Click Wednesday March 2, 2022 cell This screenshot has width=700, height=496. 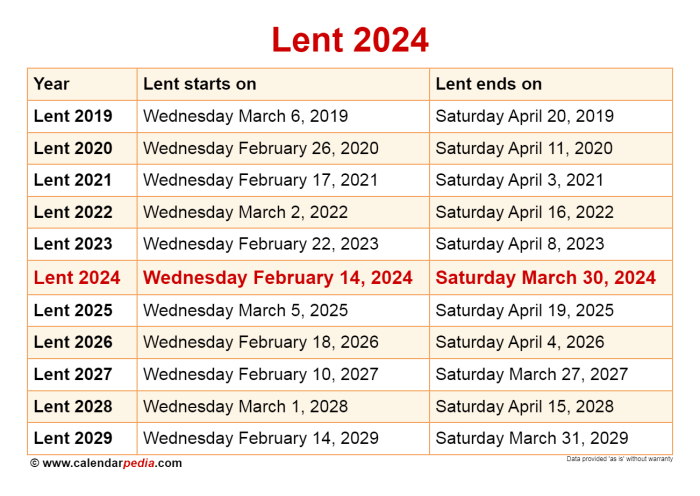[245, 212]
